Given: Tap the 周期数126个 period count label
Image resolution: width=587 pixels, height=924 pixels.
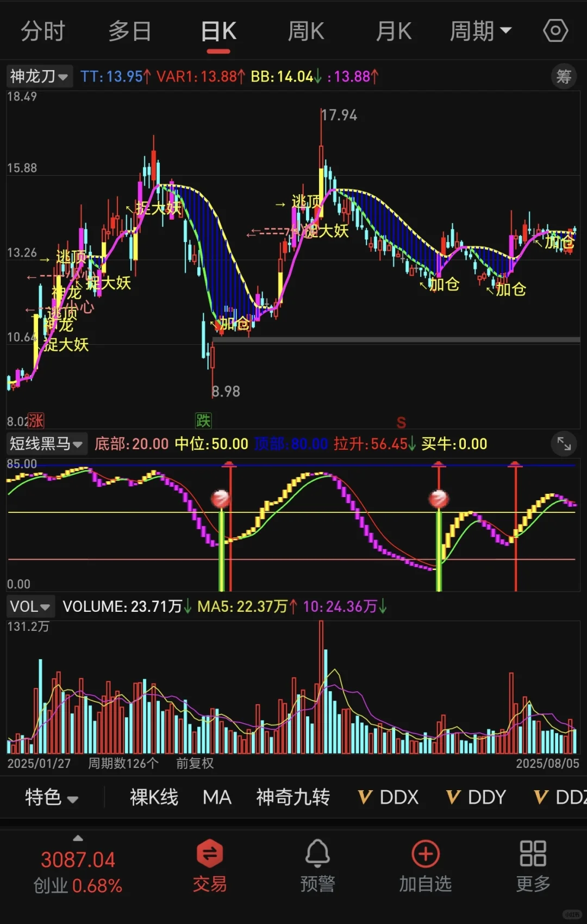Looking at the screenshot, I should point(123,764).
